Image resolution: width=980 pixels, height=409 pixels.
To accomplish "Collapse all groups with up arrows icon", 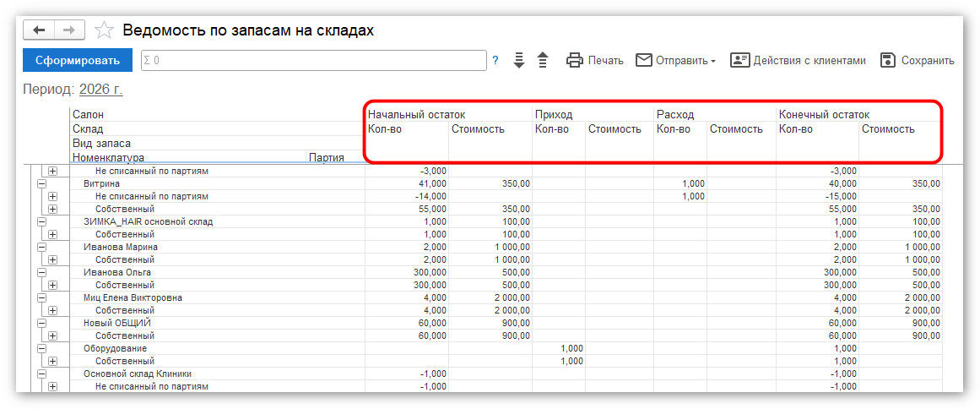I will (x=543, y=61).
